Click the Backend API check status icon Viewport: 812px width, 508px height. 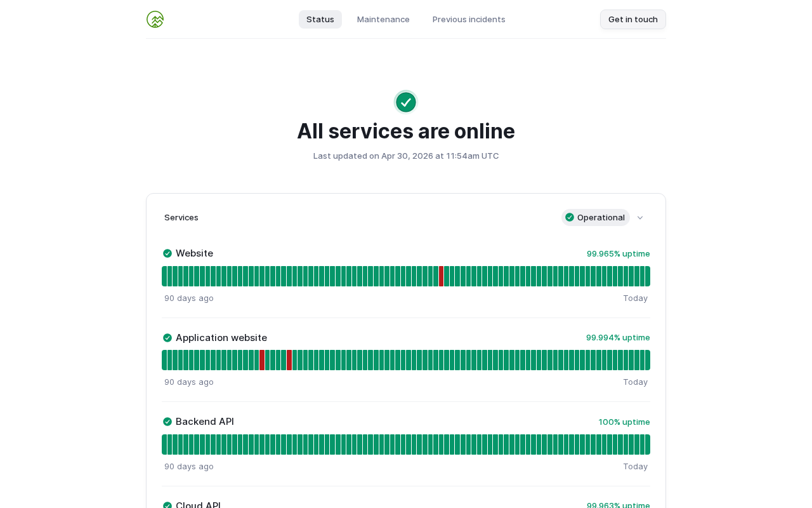click(x=167, y=422)
